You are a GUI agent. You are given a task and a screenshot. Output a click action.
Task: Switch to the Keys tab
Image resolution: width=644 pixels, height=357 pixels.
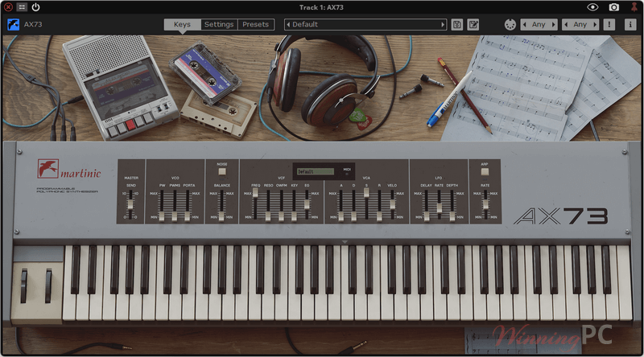tap(182, 25)
